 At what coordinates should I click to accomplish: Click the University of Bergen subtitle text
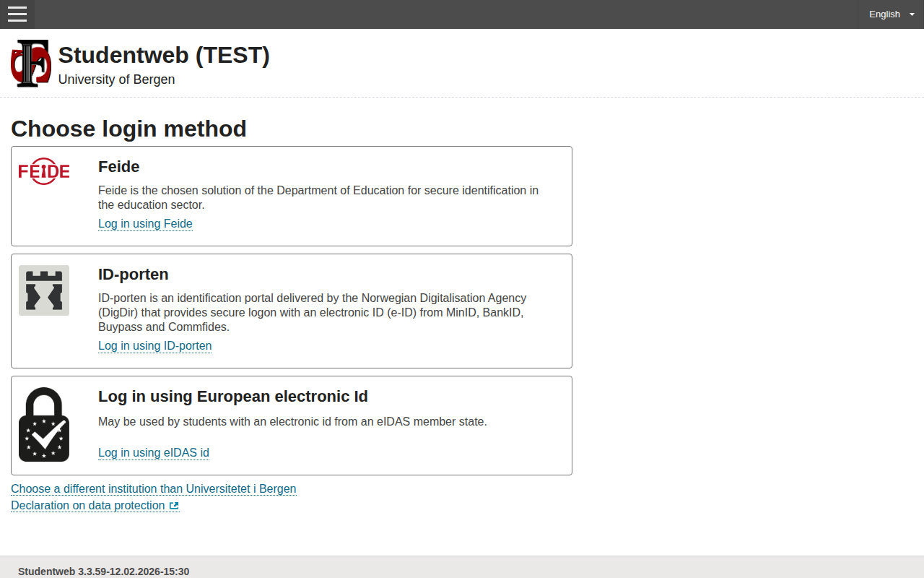[116, 79]
